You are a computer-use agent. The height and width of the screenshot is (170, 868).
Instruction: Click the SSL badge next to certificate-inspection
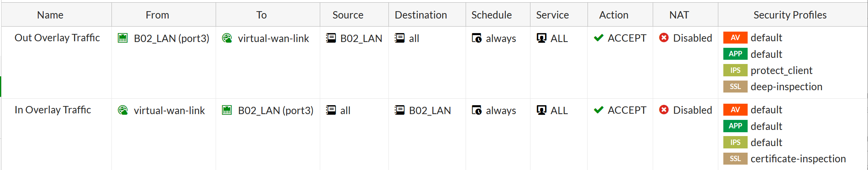coord(735,158)
